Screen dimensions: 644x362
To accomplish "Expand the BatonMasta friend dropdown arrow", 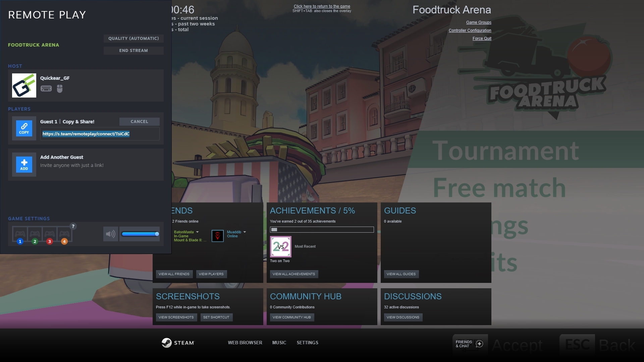I will tap(197, 232).
